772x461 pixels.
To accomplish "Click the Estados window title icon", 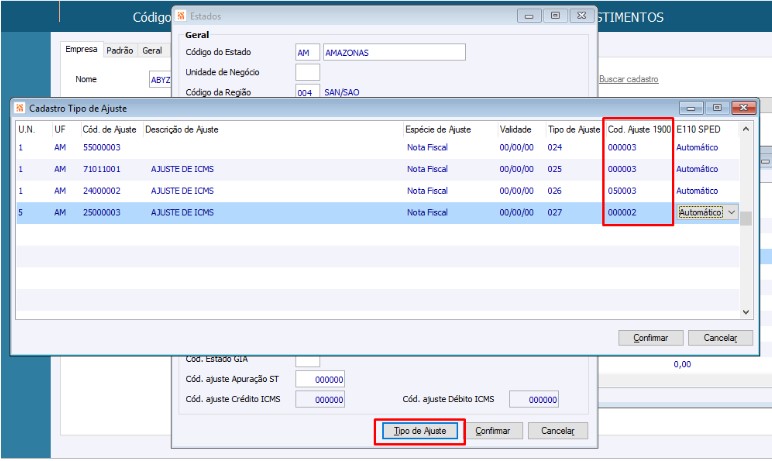I will (181, 16).
